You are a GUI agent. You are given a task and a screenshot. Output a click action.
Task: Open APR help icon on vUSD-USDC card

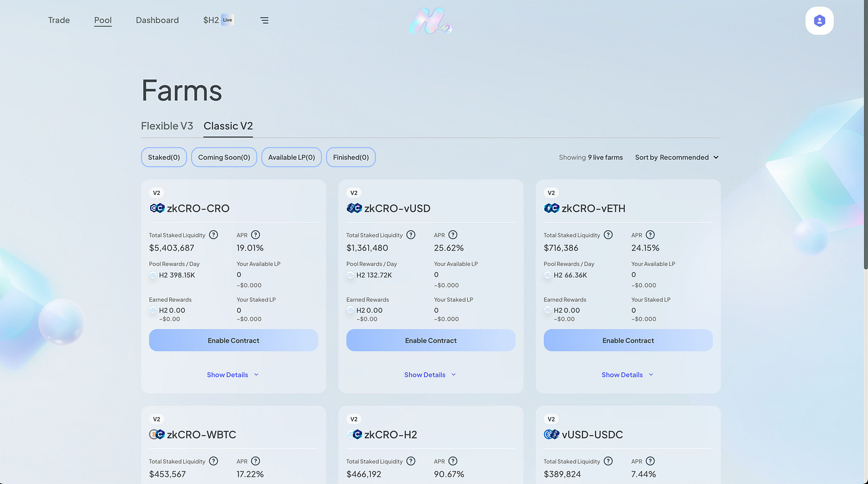[650, 461]
